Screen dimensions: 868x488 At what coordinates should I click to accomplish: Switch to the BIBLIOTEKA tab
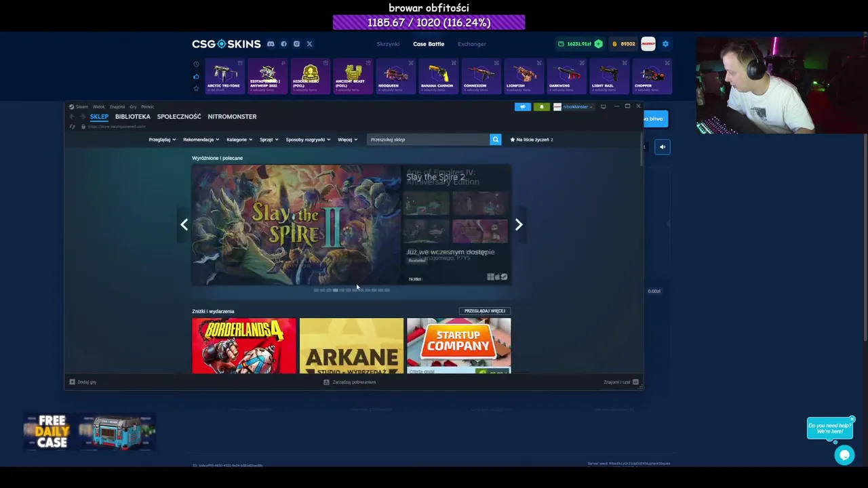[133, 117]
